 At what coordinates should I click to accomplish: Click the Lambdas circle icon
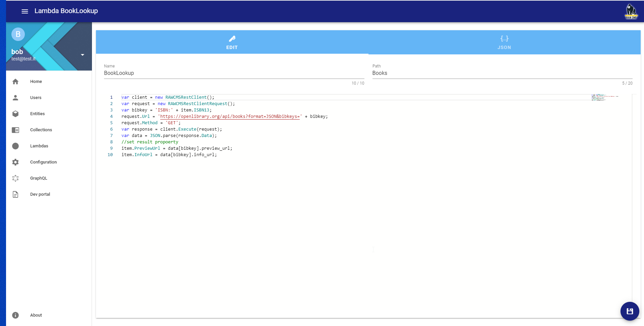click(x=15, y=146)
